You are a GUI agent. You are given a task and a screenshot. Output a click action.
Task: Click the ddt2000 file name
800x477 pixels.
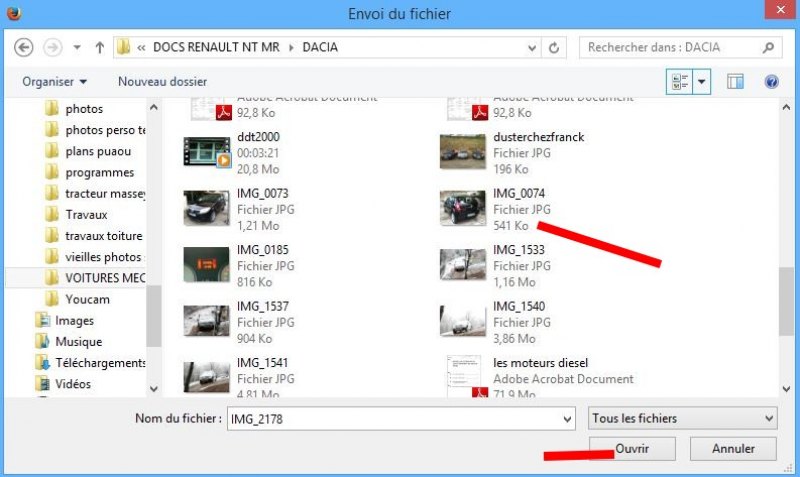pyautogui.click(x=258, y=137)
